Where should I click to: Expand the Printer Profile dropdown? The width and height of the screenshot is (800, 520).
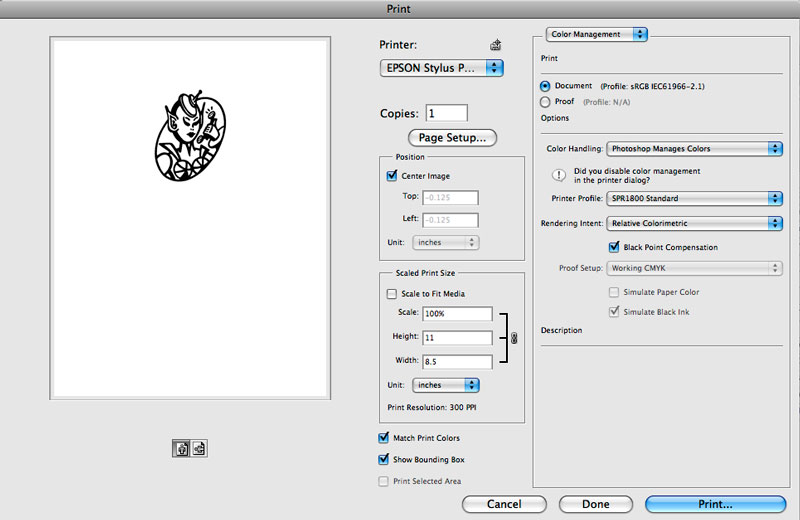tap(694, 198)
